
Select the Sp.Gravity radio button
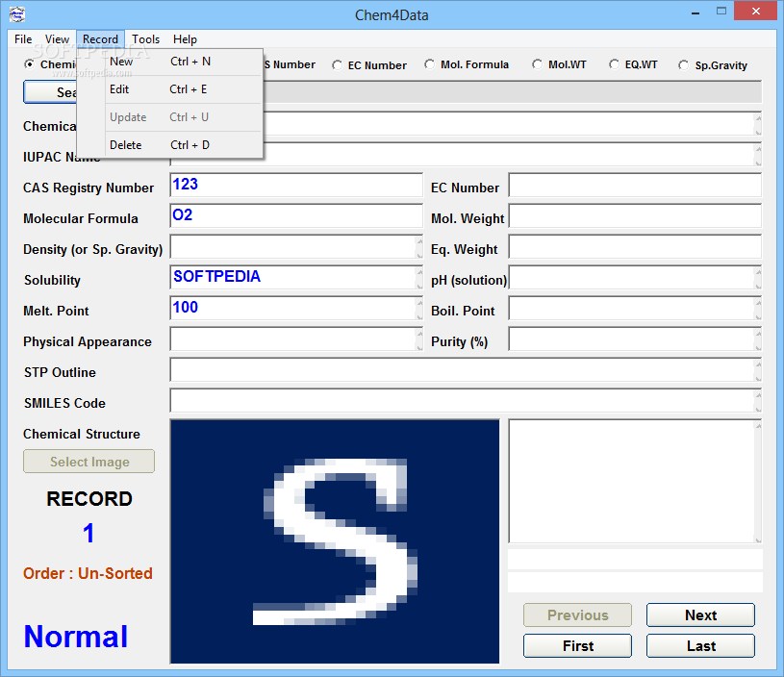click(x=684, y=65)
